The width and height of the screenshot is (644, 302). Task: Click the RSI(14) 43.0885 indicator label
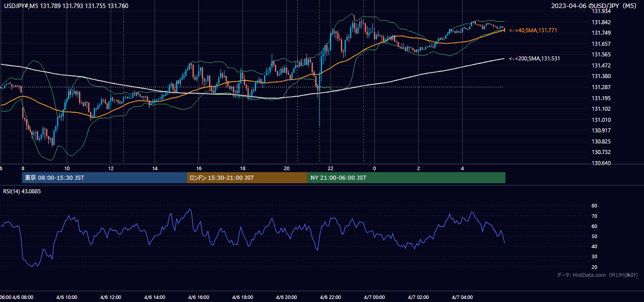coord(22,191)
